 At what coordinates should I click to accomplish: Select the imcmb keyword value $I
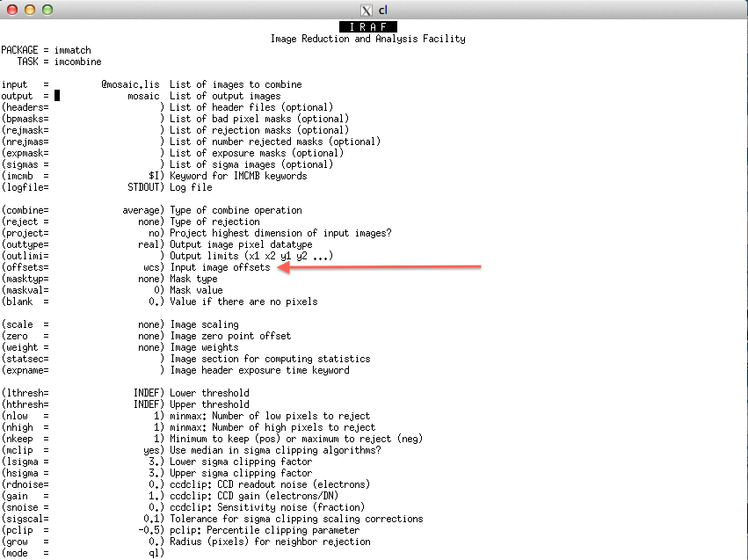(154, 176)
